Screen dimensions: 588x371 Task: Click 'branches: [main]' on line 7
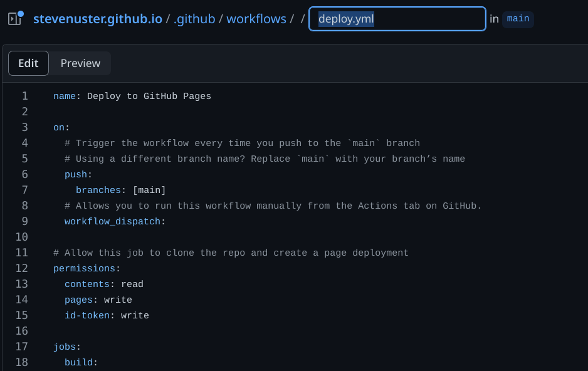[121, 191]
